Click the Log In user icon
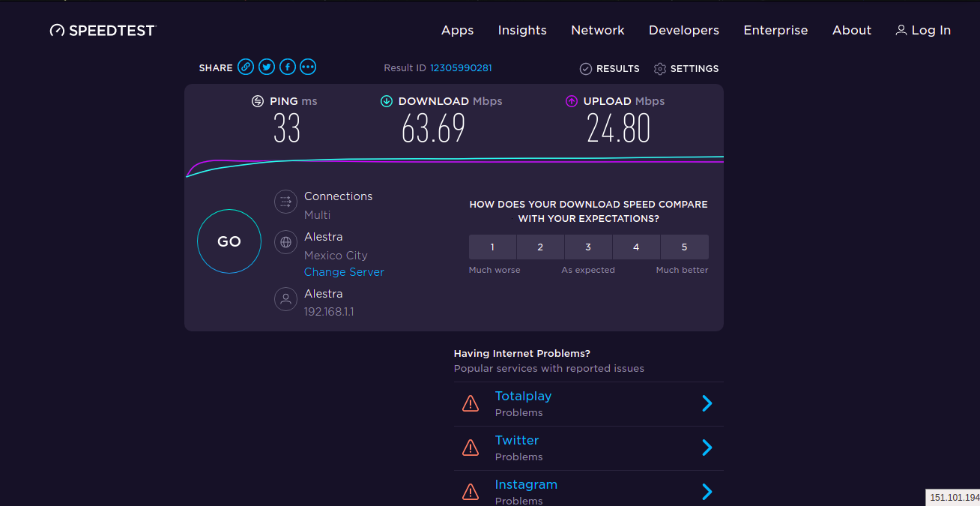The image size is (980, 506). click(901, 31)
